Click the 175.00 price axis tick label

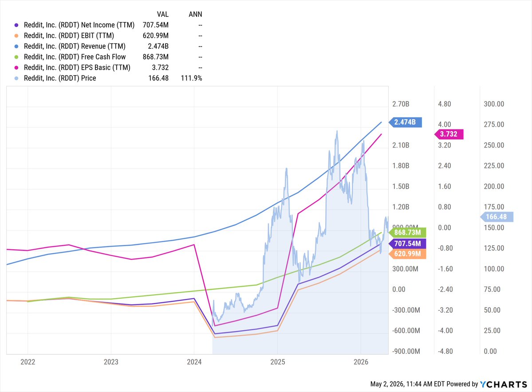coord(494,207)
